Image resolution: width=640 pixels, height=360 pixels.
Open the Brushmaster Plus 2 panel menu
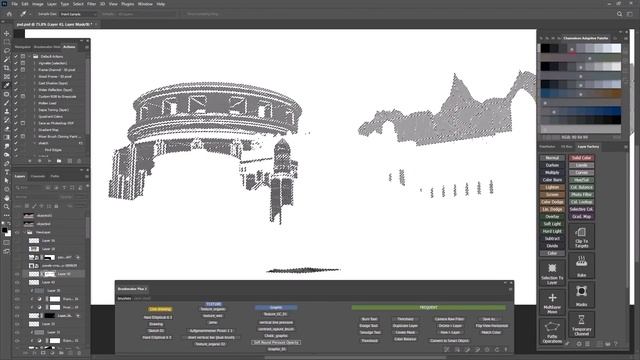(x=510, y=289)
